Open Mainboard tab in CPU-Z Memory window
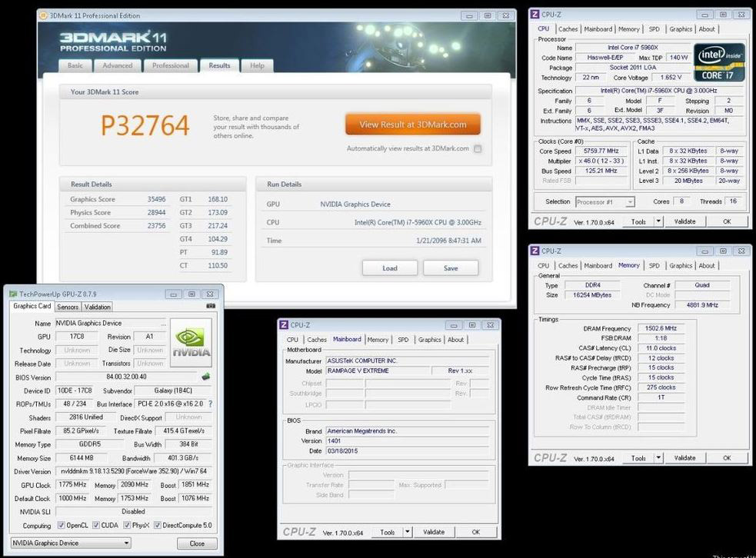 pyautogui.click(x=598, y=265)
